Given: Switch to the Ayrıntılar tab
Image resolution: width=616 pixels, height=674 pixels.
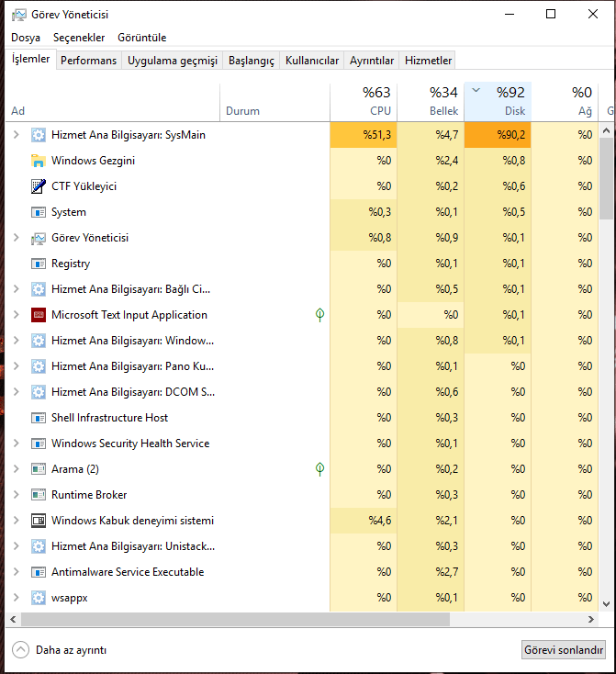Looking at the screenshot, I should pyautogui.click(x=372, y=61).
